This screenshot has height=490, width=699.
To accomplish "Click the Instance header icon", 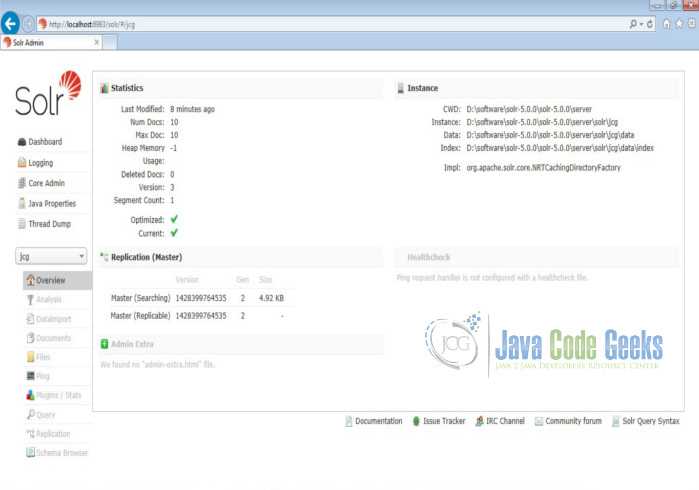I will pos(400,88).
